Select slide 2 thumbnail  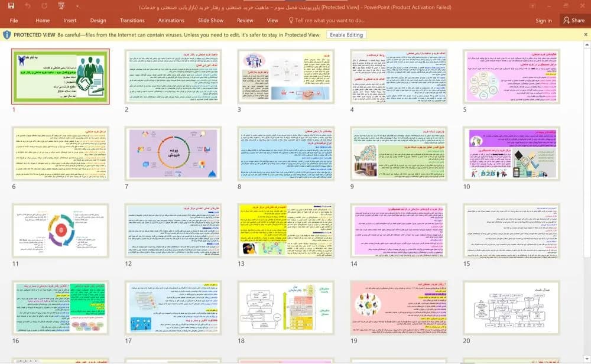click(173, 76)
